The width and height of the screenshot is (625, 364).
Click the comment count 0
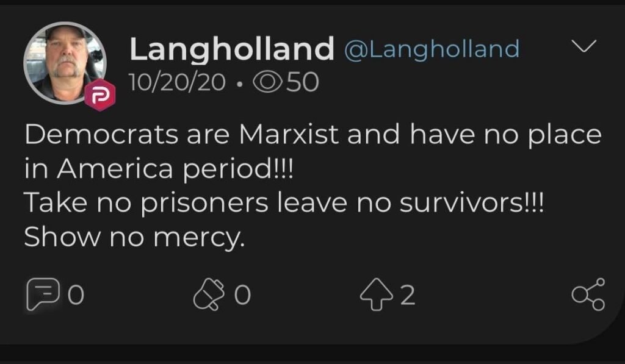(x=75, y=296)
